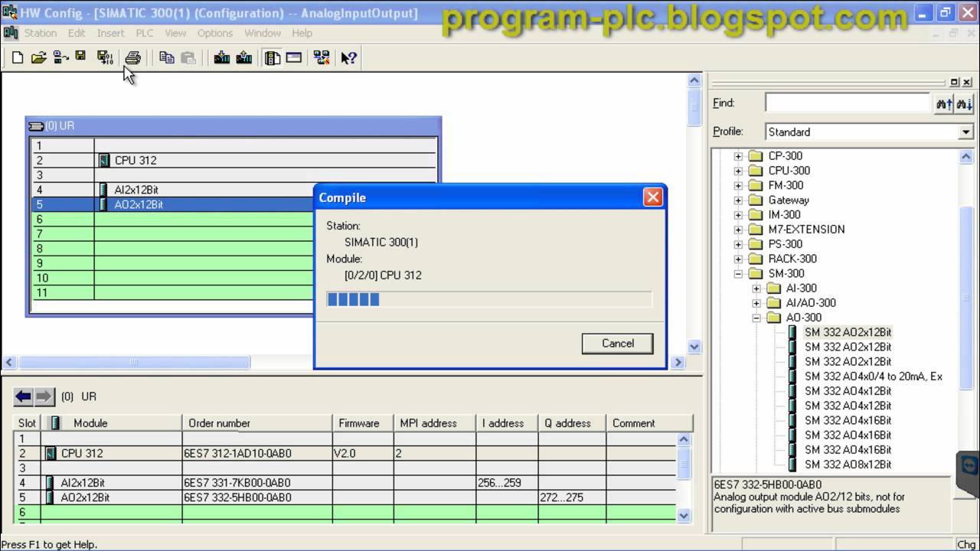The width and height of the screenshot is (980, 551).
Task: Open the Insert menu
Action: pos(110,33)
